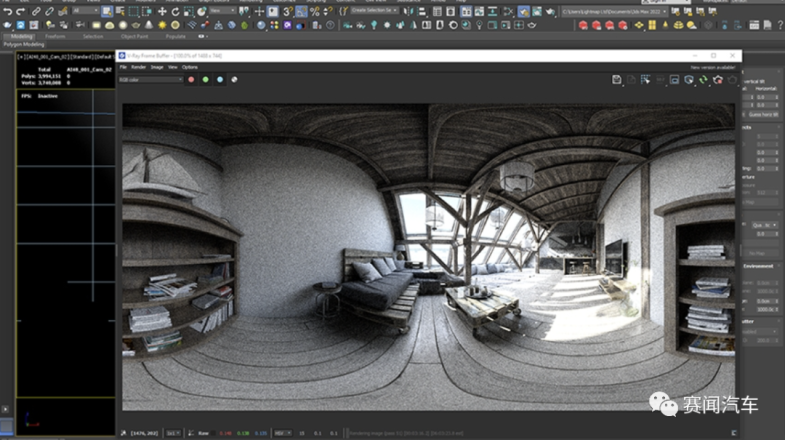Image resolution: width=785 pixels, height=440 pixels.
Task: Click the Percent Snap icon
Action: (x=314, y=11)
